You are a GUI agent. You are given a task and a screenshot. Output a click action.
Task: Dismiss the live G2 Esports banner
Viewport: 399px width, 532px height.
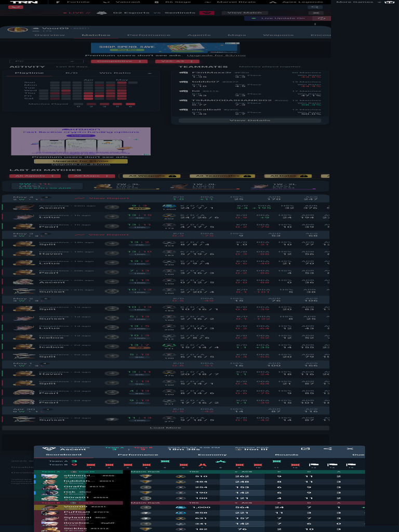coord(316,13)
